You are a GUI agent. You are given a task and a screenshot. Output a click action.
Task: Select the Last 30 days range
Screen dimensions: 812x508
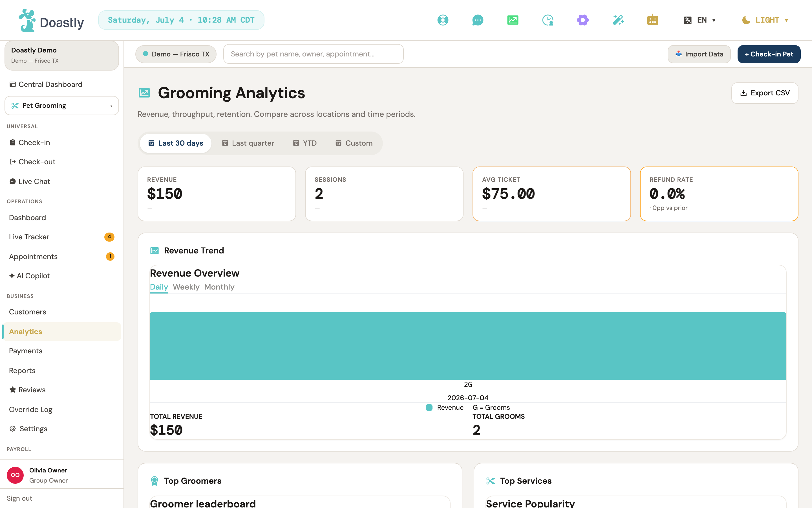176,143
